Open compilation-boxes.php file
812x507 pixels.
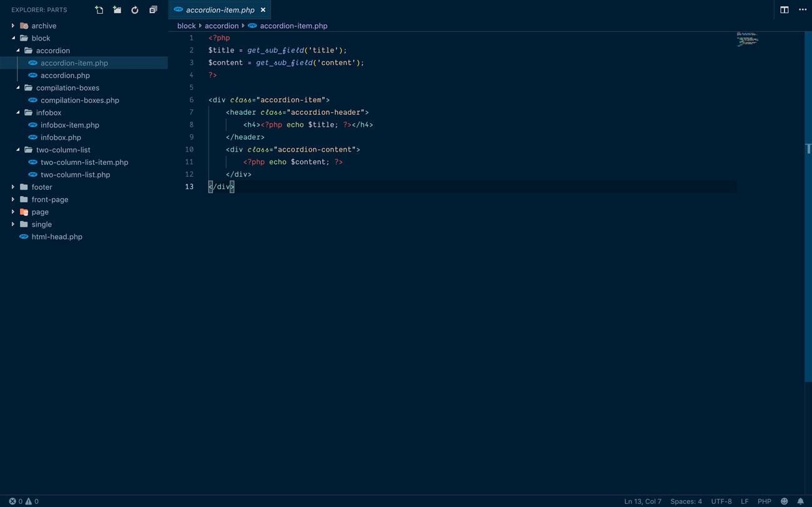pos(84,100)
